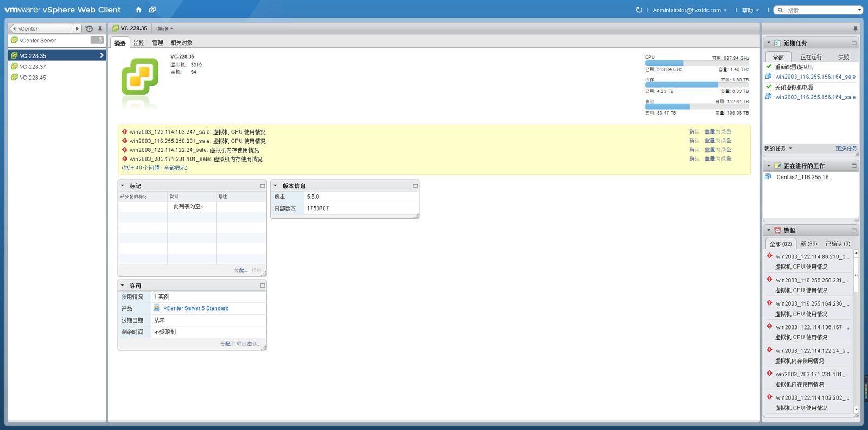Click 全部显示 to show all 40 issues
This screenshot has width=868, height=430.
[x=175, y=168]
